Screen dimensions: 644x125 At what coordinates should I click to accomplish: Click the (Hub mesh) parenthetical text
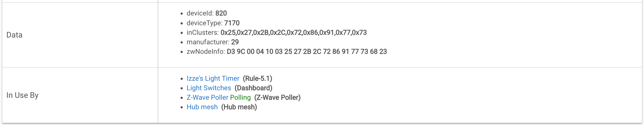[239, 107]
